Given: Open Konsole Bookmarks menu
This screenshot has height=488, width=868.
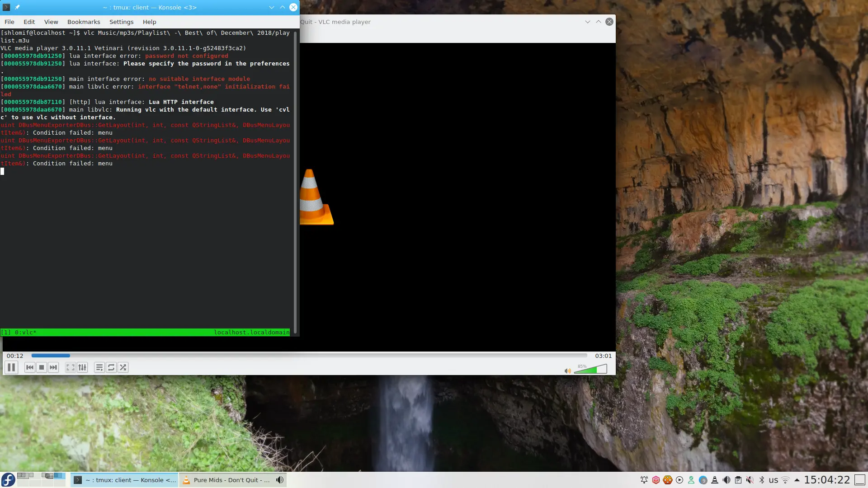Looking at the screenshot, I should (x=84, y=22).
